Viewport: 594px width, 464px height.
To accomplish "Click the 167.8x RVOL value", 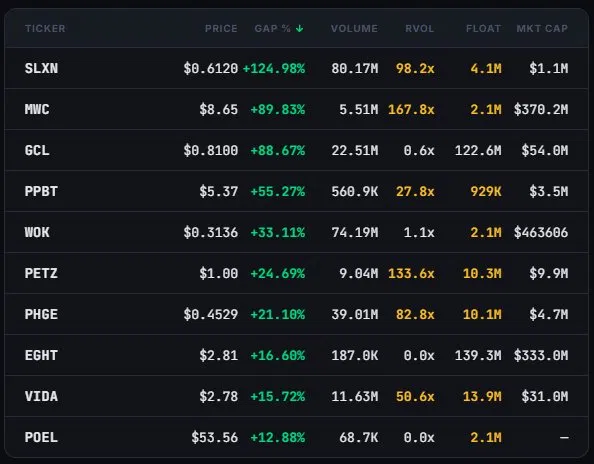I will [x=411, y=109].
